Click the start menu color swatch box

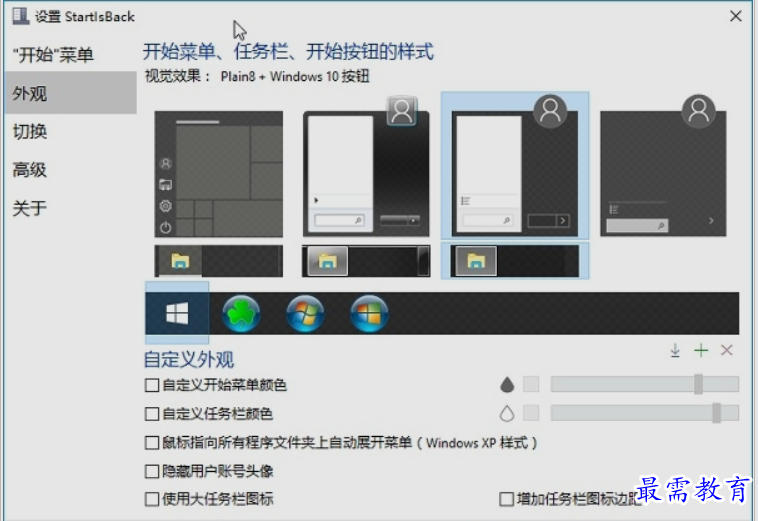pos(531,385)
